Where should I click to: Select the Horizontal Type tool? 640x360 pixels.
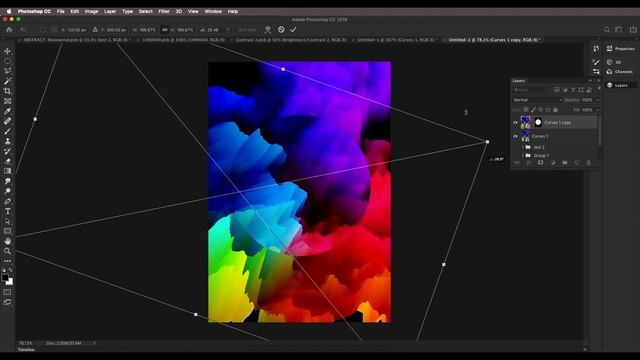click(7, 211)
